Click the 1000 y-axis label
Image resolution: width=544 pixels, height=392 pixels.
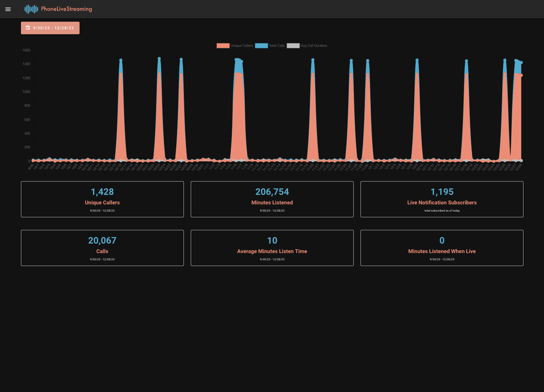pos(26,92)
